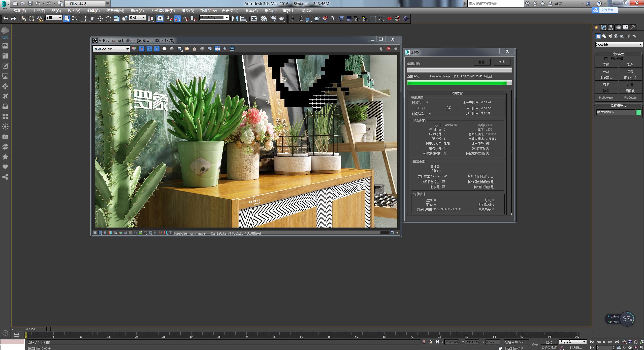The height and width of the screenshot is (350, 644).
Task: Pause rendering with 暂停 button
Action: pos(481,62)
